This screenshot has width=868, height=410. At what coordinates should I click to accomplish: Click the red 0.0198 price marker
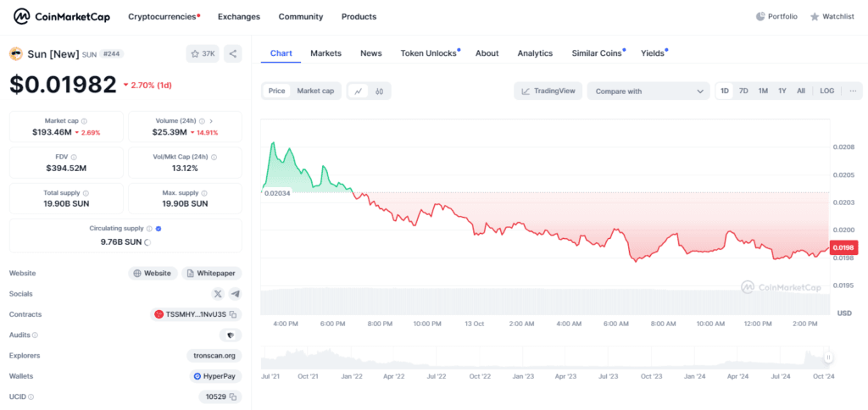842,247
